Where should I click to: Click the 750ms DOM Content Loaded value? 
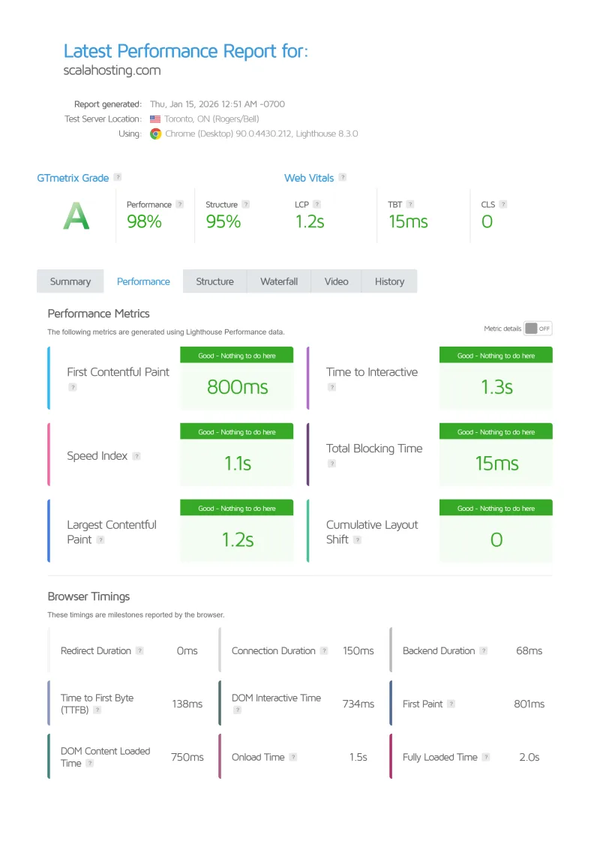pyautogui.click(x=187, y=757)
